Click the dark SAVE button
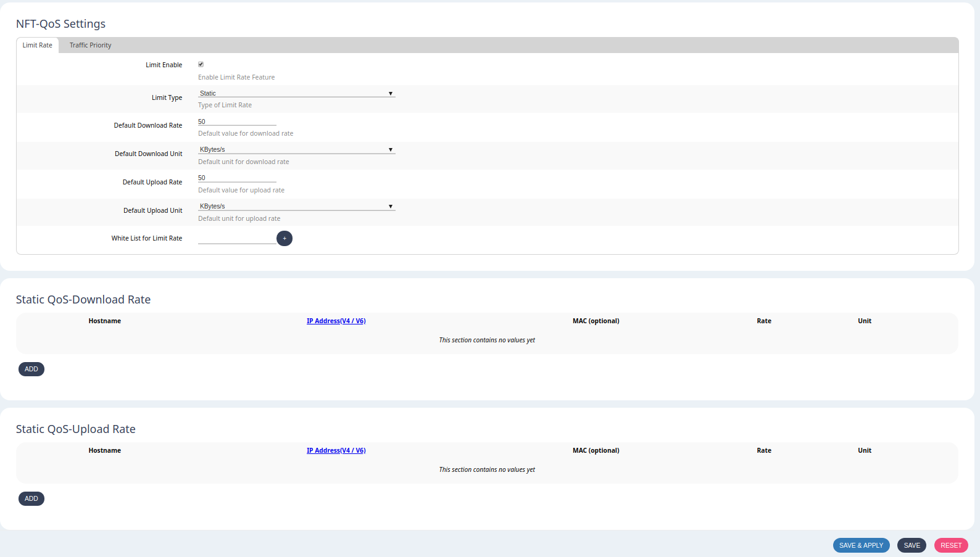 click(912, 545)
